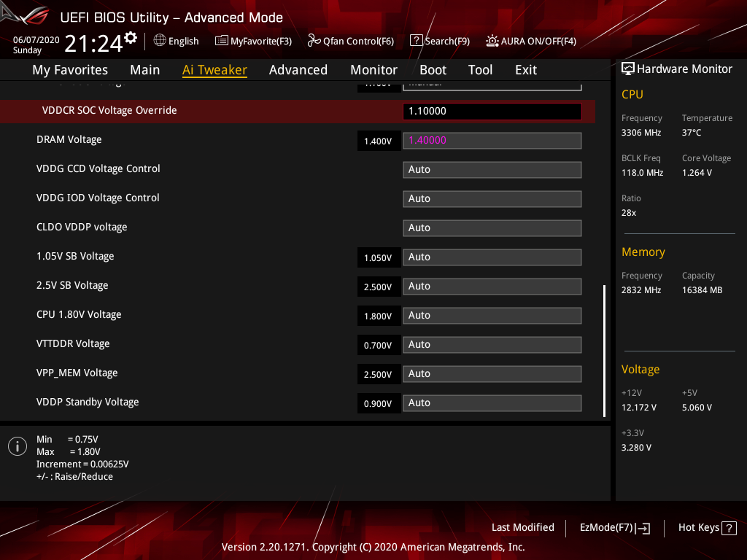Open VDDG CCD Voltage Control Auto dropdown

coord(492,169)
